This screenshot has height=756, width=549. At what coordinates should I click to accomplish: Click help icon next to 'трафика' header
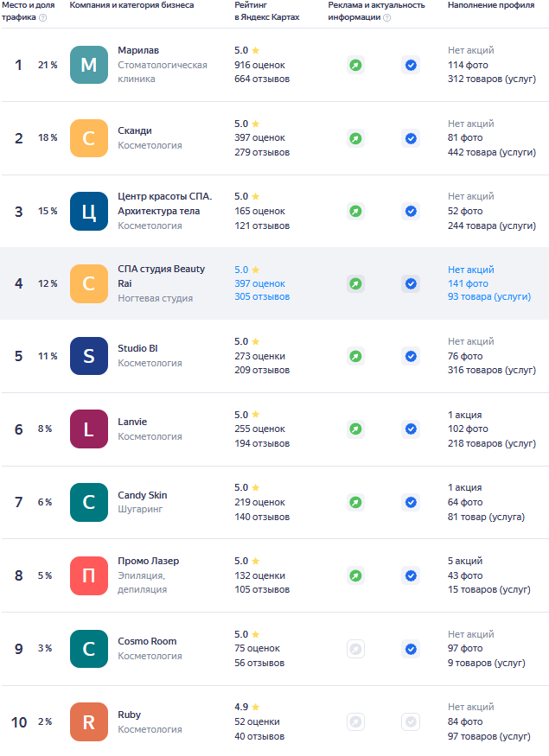pos(43,18)
